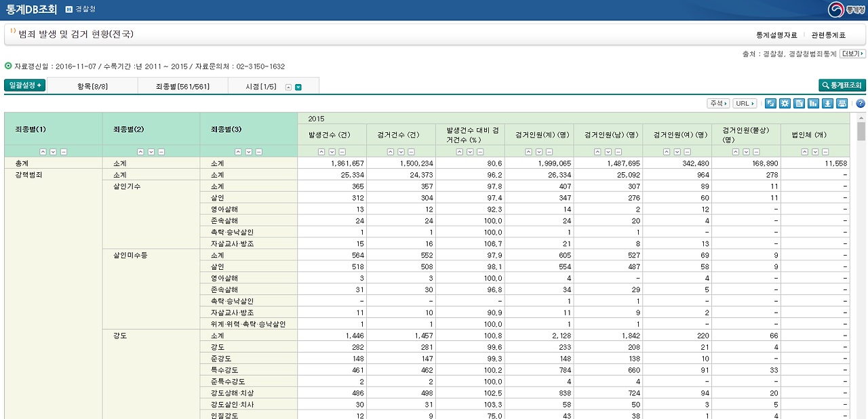Screen dimensions: 868x419
Task: Download the statistics table
Action: point(827,104)
